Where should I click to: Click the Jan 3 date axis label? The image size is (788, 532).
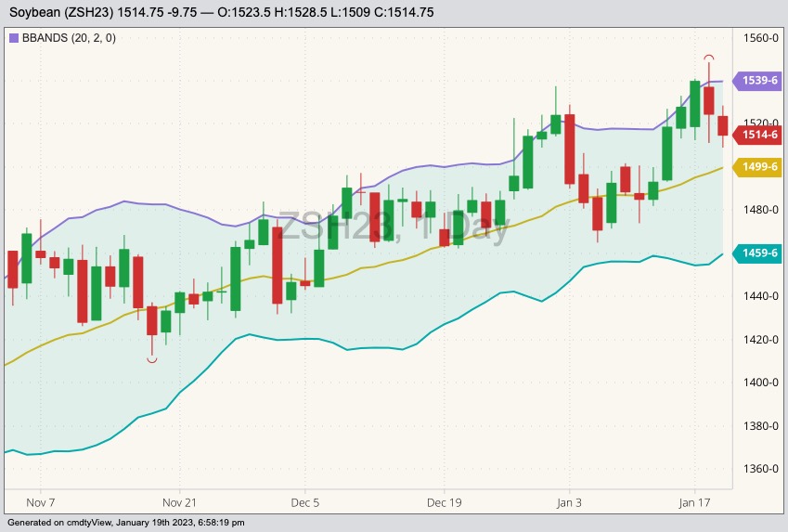coord(569,502)
